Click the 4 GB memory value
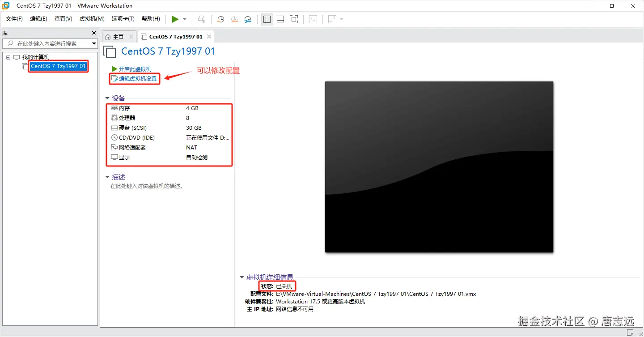The height and width of the screenshot is (337, 644). tap(192, 108)
